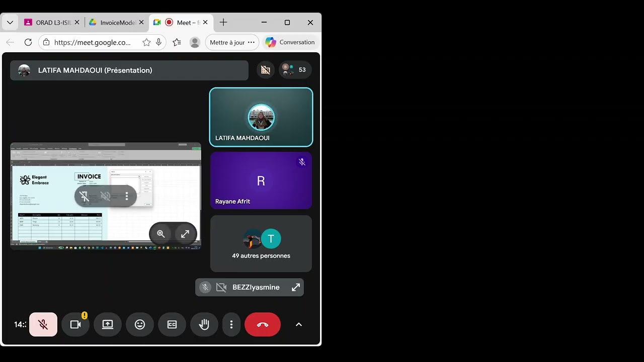Image resolution: width=644 pixels, height=362 pixels.
Task: Expand BEZZIyasmine's tile
Action: (296, 288)
